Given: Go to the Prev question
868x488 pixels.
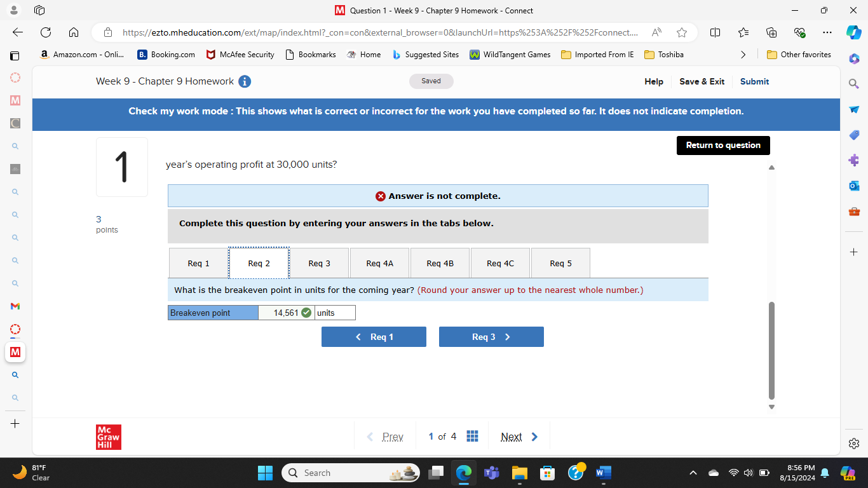Looking at the screenshot, I should (385, 437).
